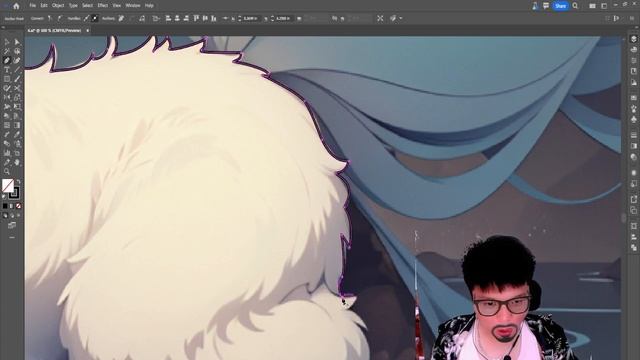Click the Fill color swatch

tap(8, 185)
